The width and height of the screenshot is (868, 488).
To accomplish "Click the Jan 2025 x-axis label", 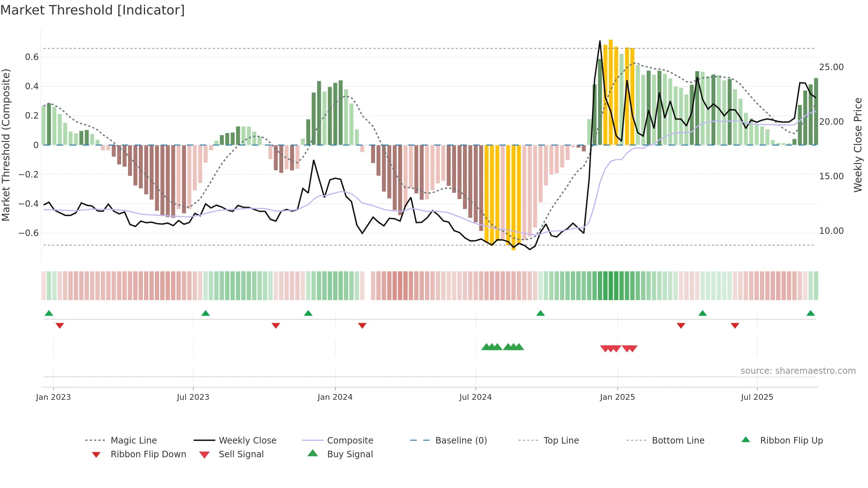I will pyautogui.click(x=617, y=397).
